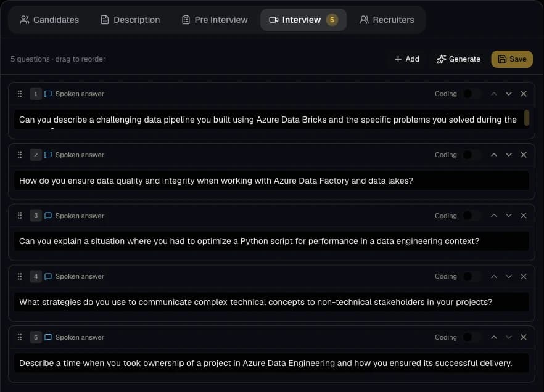Click spoken answer icon on question 2
Screen dimensions: 544x392
click(x=48, y=155)
